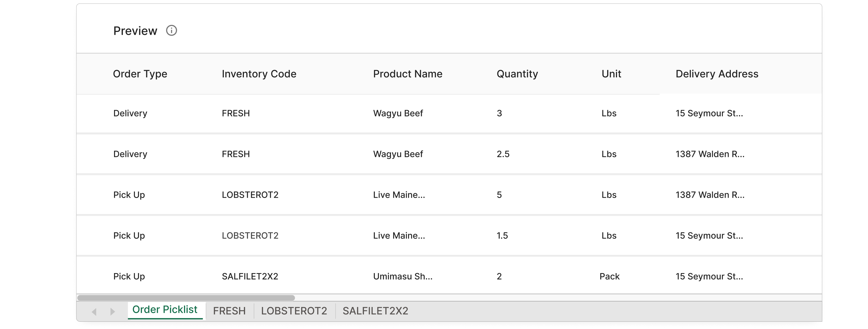Select the Order Picklist sheet tab

165,310
